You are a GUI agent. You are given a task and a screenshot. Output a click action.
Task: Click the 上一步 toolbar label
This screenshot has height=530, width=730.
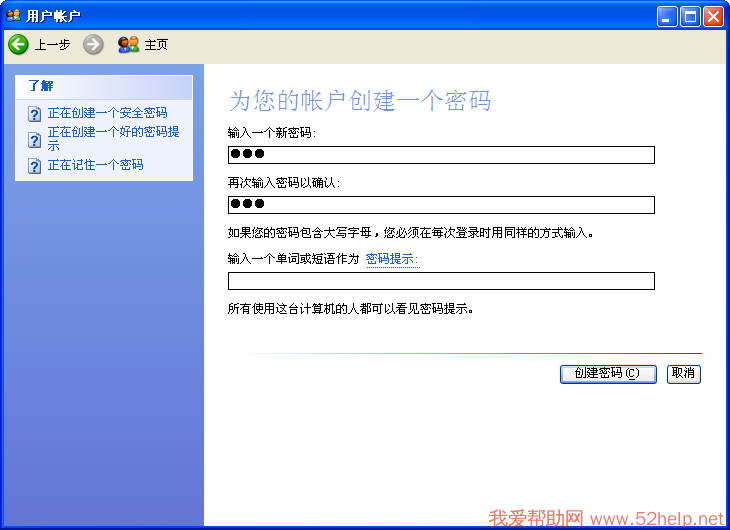pos(52,45)
